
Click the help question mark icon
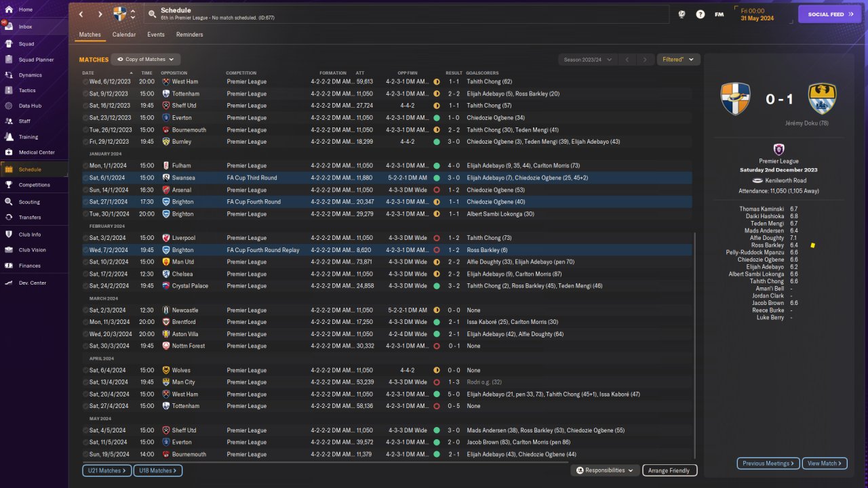coord(701,14)
